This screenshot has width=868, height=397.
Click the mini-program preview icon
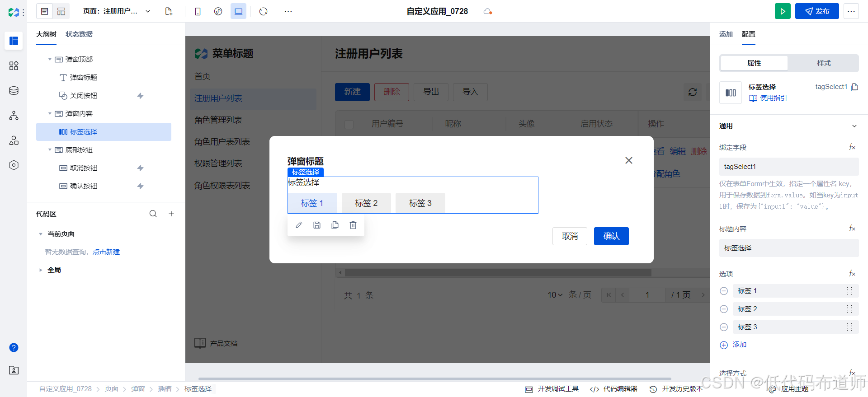[x=218, y=11]
